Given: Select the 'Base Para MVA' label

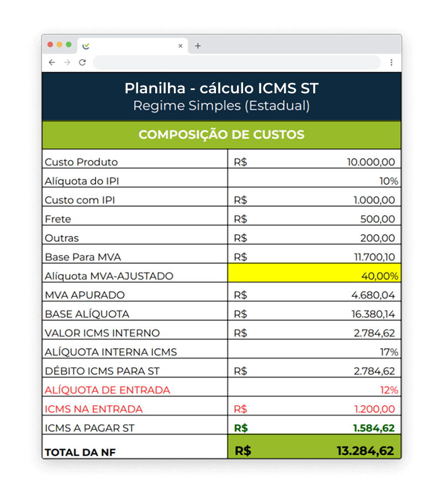Looking at the screenshot, I should pos(83,257).
